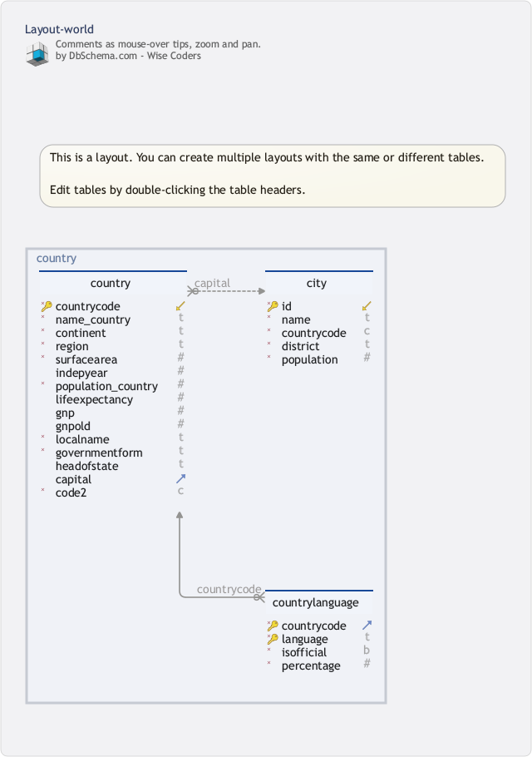Click referenced-key arrow icon on country's countrycode row
Viewport: 532px width, 757px height.
180,306
